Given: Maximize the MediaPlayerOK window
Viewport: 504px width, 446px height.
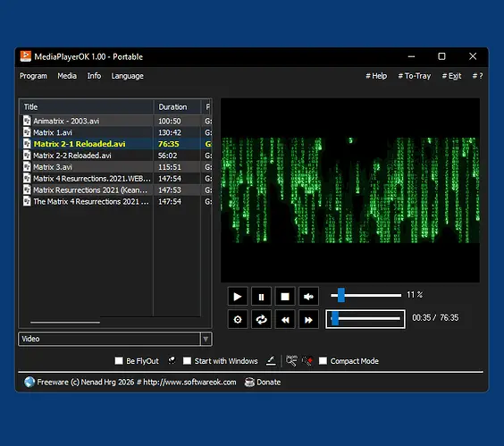Looking at the screenshot, I should tap(441, 56).
